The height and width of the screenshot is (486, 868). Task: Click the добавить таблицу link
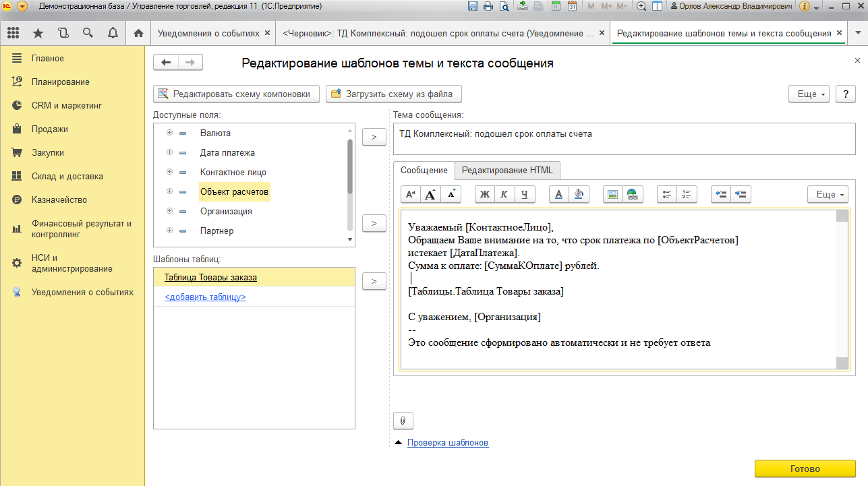point(205,297)
